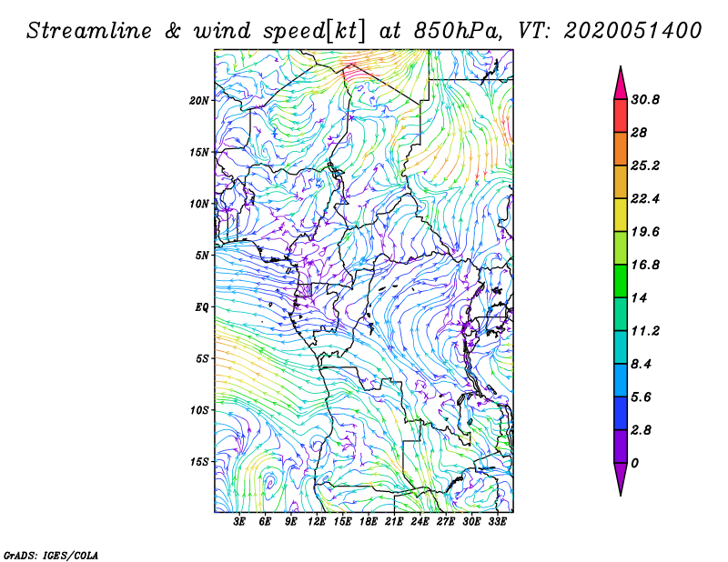Select the dark blue colorbar segment above 2.8
Viewport: 728px width, 562px height.
[x=621, y=413]
